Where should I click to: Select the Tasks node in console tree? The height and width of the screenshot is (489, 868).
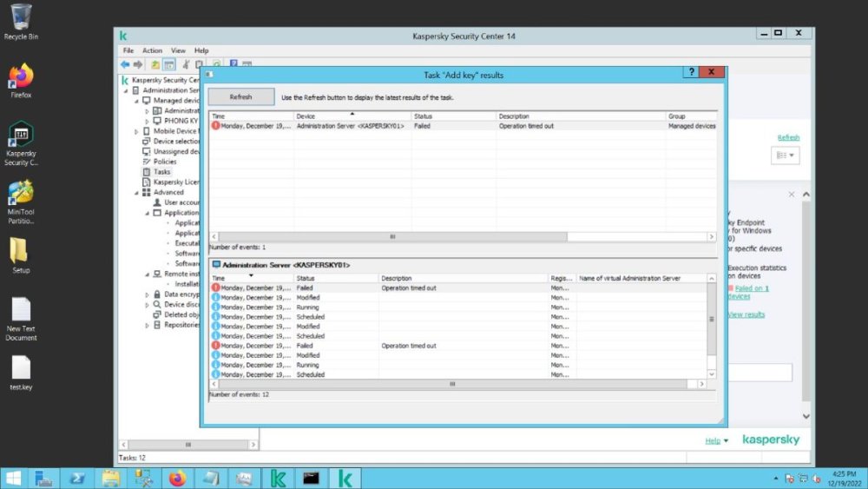click(x=161, y=172)
